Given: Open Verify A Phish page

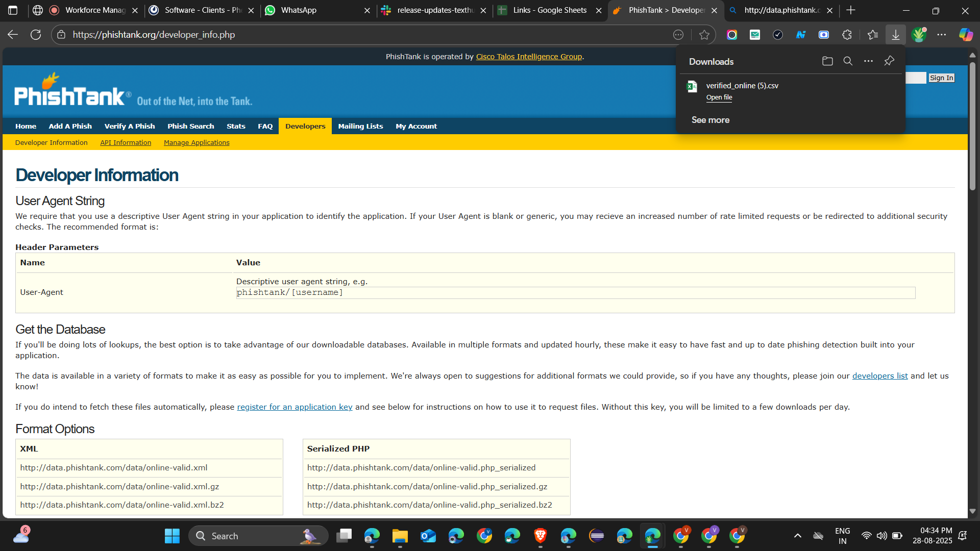Looking at the screenshot, I should pyautogui.click(x=130, y=126).
